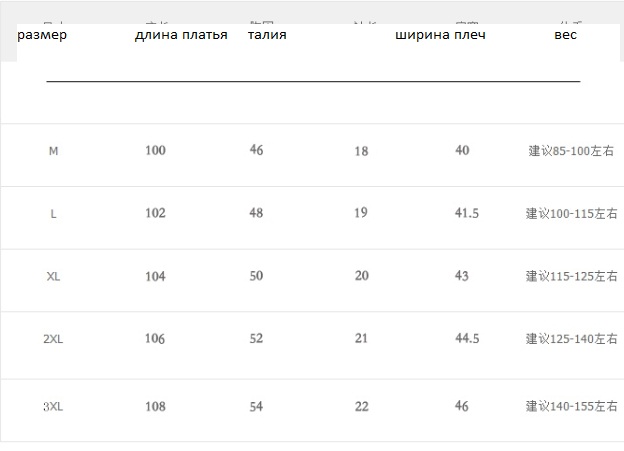Click shoulder width value 41.5
The width and height of the screenshot is (624, 451).
(467, 213)
